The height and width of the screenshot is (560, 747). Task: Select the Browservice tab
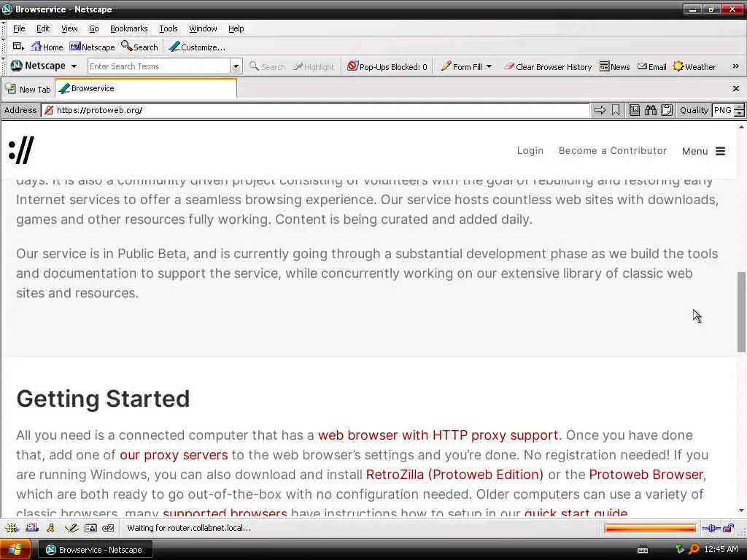point(146,88)
